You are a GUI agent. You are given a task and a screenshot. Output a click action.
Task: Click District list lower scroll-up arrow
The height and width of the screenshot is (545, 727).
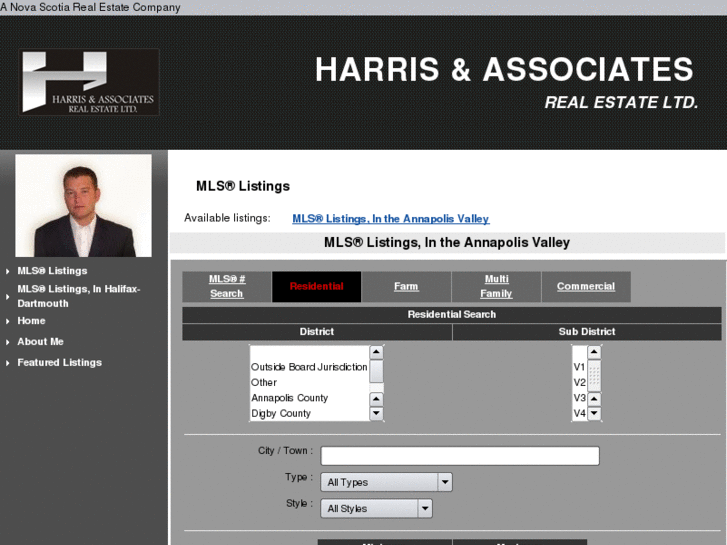376,399
